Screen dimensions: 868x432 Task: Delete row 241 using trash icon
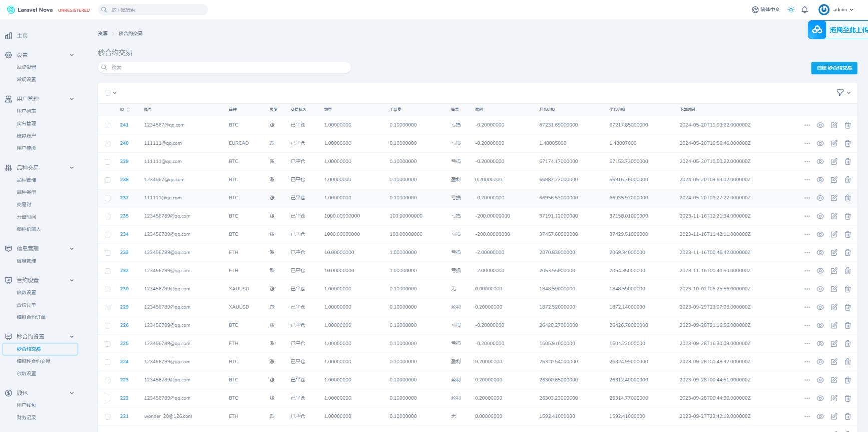pyautogui.click(x=848, y=125)
